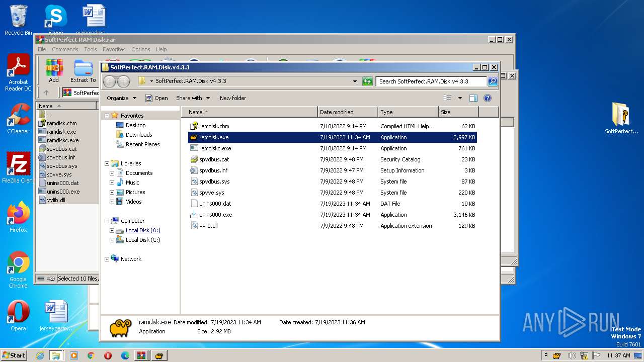Click the taskbar clock 11:37 AM
This screenshot has width=644, height=362.
(x=618, y=355)
